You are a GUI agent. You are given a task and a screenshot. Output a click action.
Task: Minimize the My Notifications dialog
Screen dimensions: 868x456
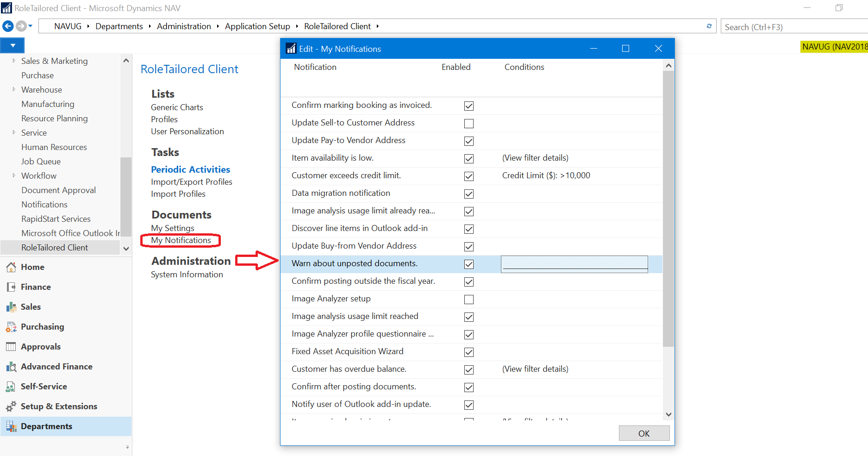[x=593, y=49]
